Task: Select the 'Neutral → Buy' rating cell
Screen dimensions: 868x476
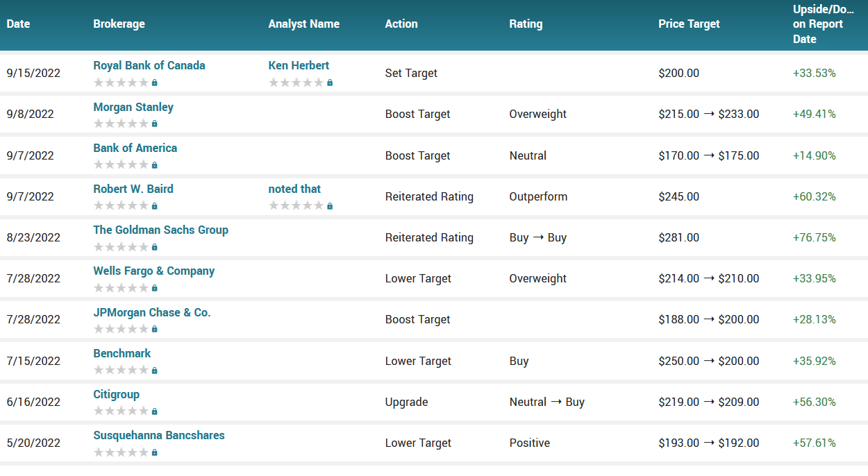Action: [546, 402]
